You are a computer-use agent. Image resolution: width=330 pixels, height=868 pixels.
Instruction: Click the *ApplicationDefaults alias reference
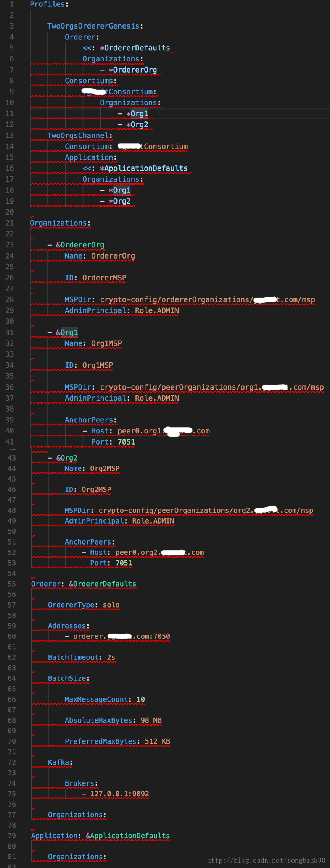[x=143, y=168]
